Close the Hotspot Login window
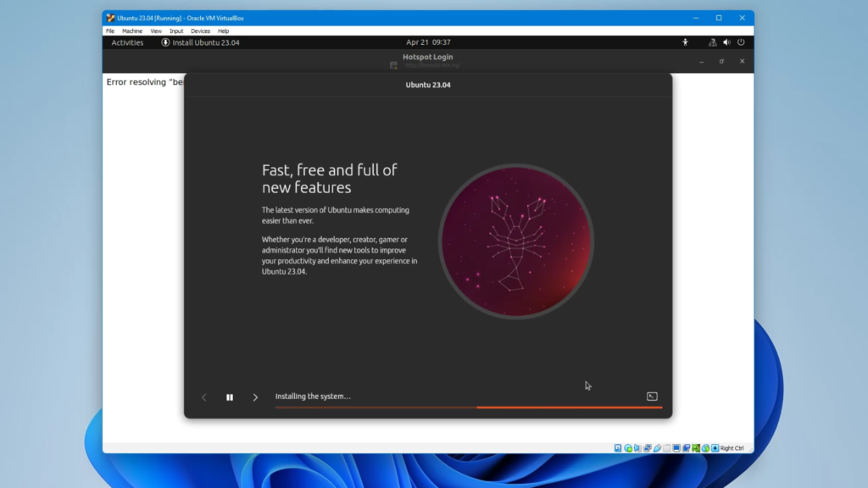The width and height of the screenshot is (868, 488). [x=743, y=61]
